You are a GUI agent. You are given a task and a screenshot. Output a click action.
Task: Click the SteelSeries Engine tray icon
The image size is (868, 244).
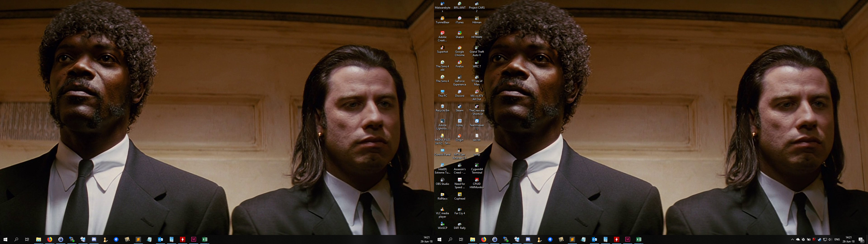pos(803,240)
